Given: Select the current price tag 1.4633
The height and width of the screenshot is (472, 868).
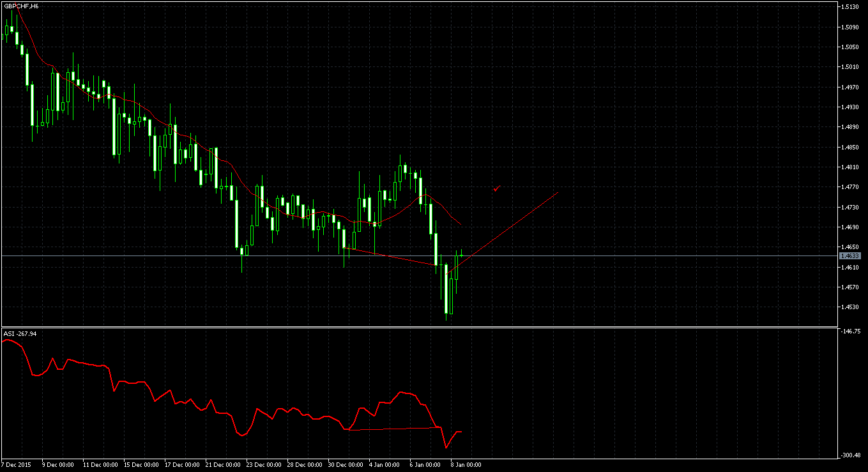Looking at the screenshot, I should [x=850, y=255].
